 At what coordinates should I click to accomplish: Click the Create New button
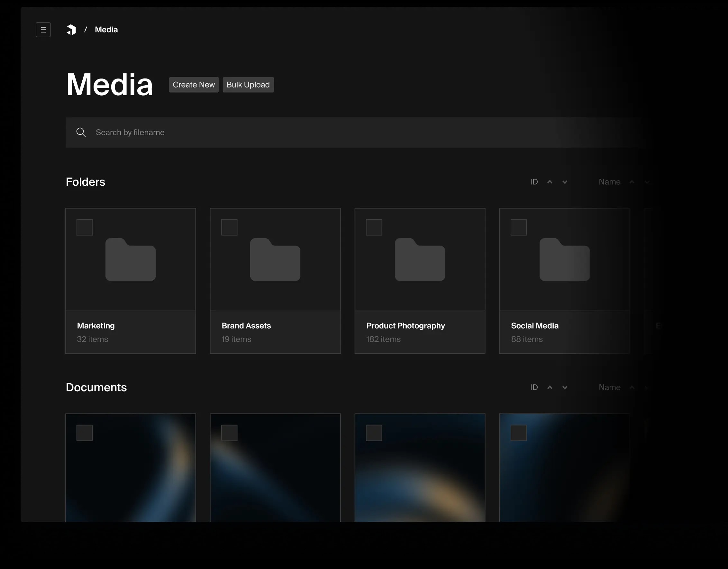pos(194,85)
